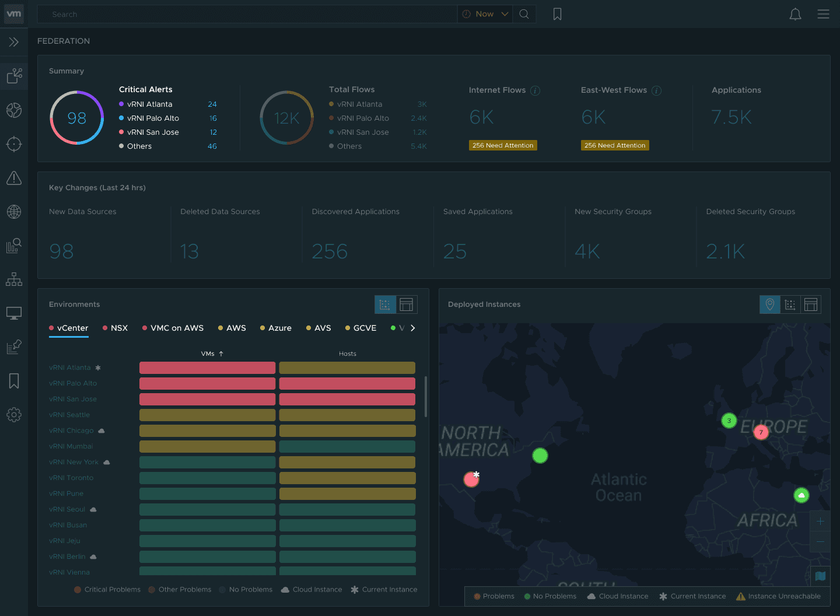Click the VMware vm logo
This screenshot has height=616, width=840.
(x=14, y=13)
